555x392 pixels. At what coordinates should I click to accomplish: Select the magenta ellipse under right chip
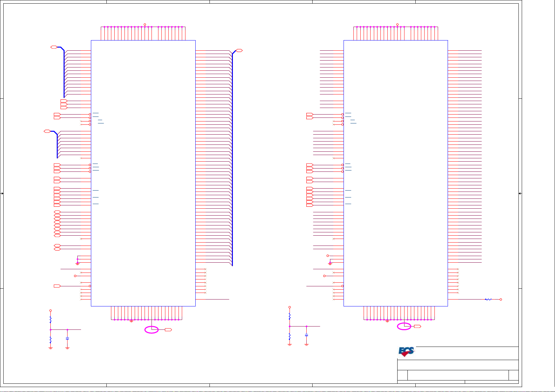(404, 326)
